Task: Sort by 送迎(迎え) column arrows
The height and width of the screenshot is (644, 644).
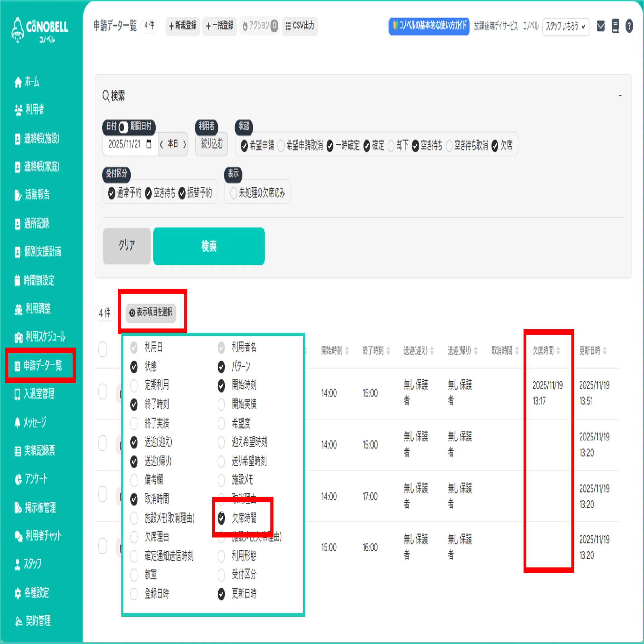Action: pyautogui.click(x=432, y=350)
